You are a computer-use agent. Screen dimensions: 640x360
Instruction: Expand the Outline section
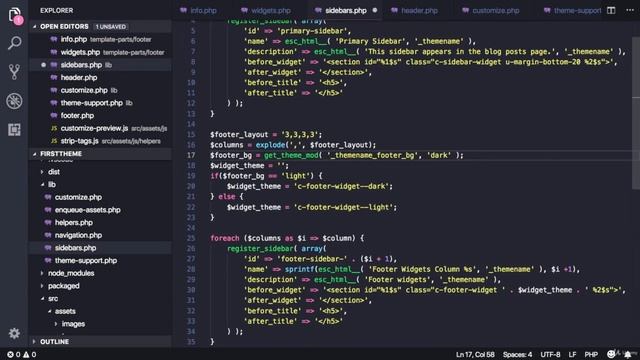pyautogui.click(x=54, y=342)
